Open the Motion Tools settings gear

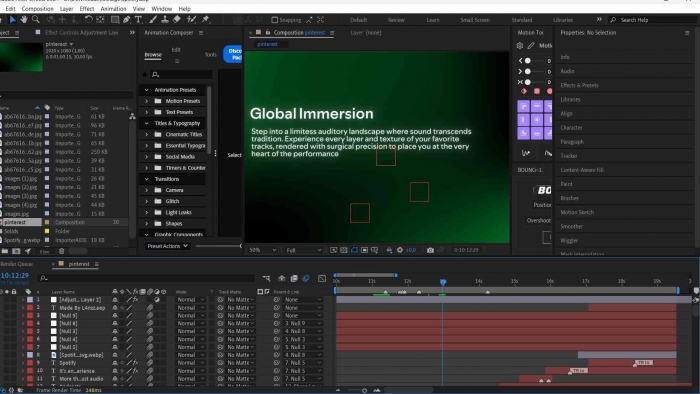tap(520, 46)
